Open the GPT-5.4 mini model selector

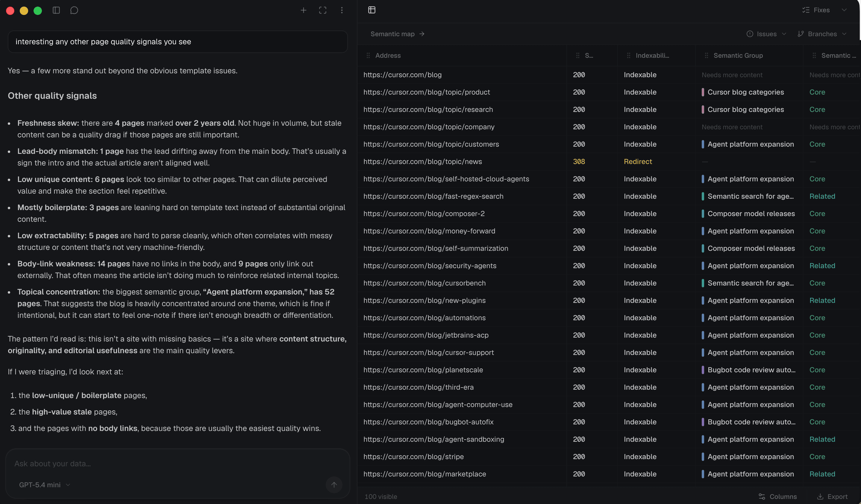coord(44,485)
